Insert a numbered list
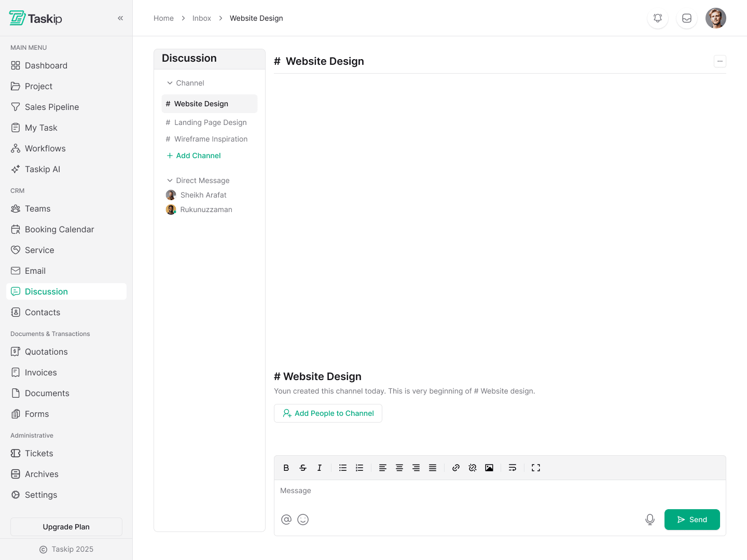The image size is (747, 560). (x=359, y=468)
